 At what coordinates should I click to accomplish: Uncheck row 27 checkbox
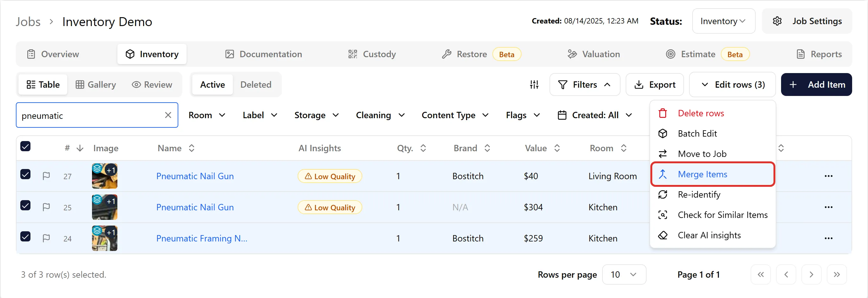[25, 174]
